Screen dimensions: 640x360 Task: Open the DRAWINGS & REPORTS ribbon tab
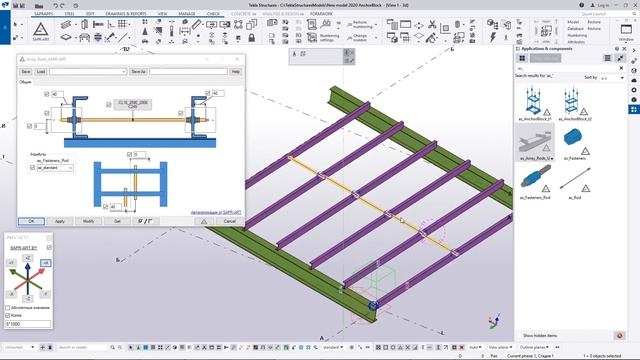[126, 14]
